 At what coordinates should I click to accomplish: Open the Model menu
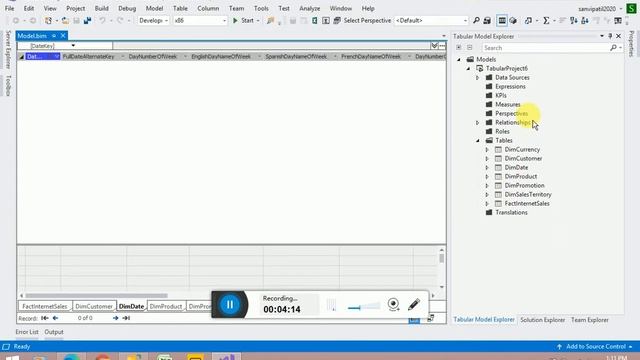(154, 8)
